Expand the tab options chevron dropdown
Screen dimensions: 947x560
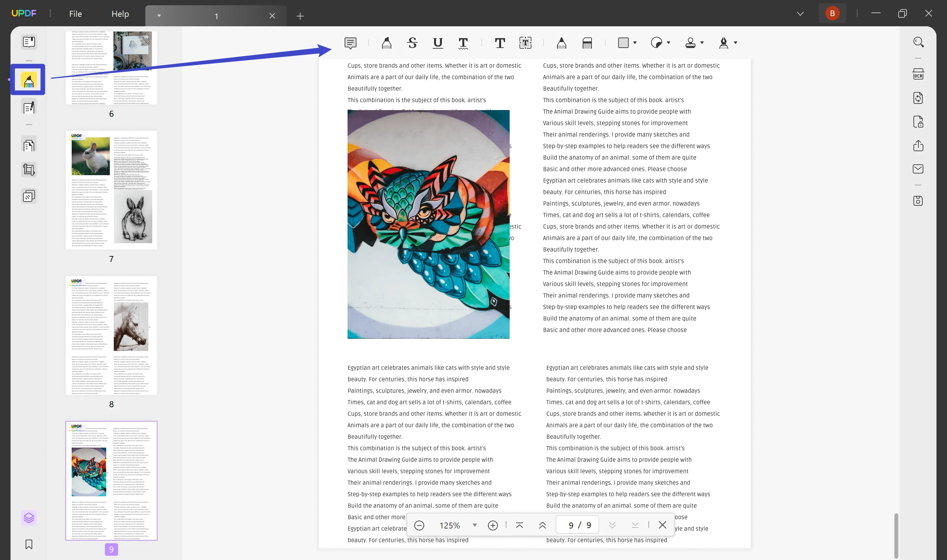click(159, 15)
